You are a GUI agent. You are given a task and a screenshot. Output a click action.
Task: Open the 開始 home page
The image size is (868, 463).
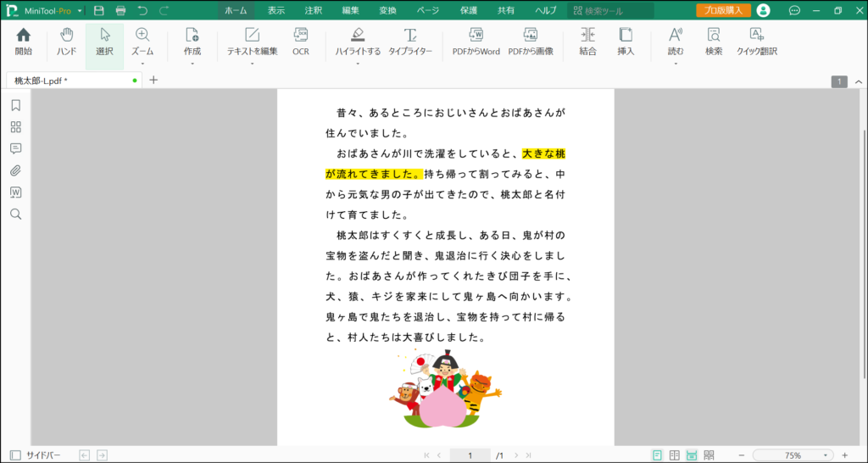pos(23,42)
